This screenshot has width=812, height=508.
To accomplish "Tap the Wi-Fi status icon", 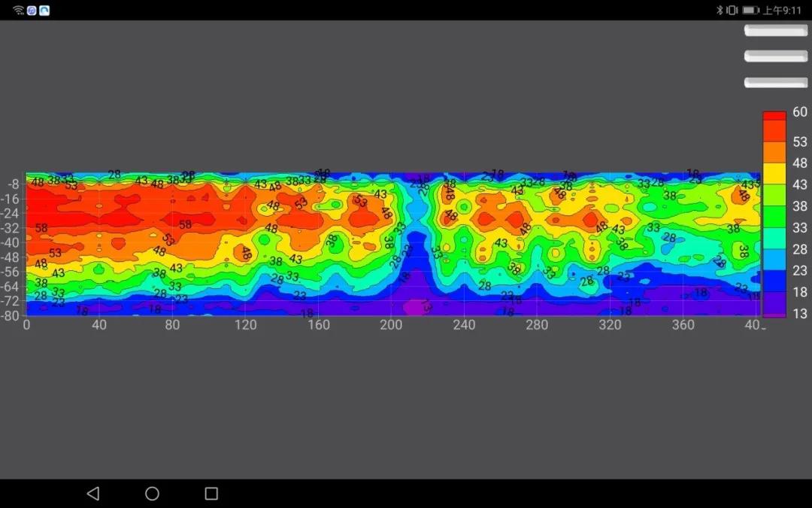I will point(19,11).
